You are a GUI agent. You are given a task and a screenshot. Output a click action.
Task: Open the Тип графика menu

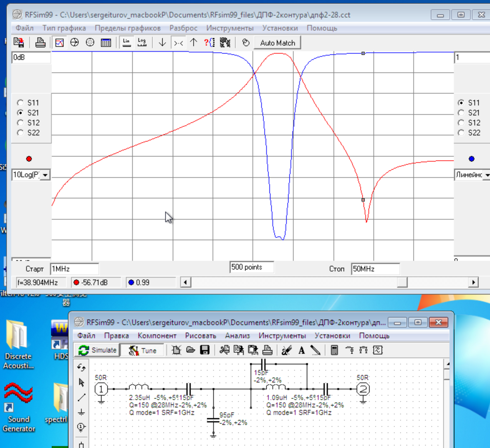(64, 28)
